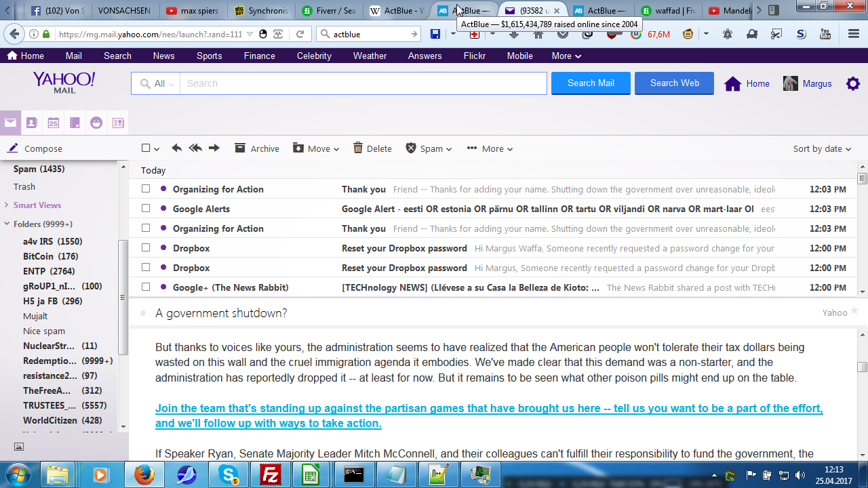Open the Firefox hamburger menu

pyautogui.click(x=854, y=34)
